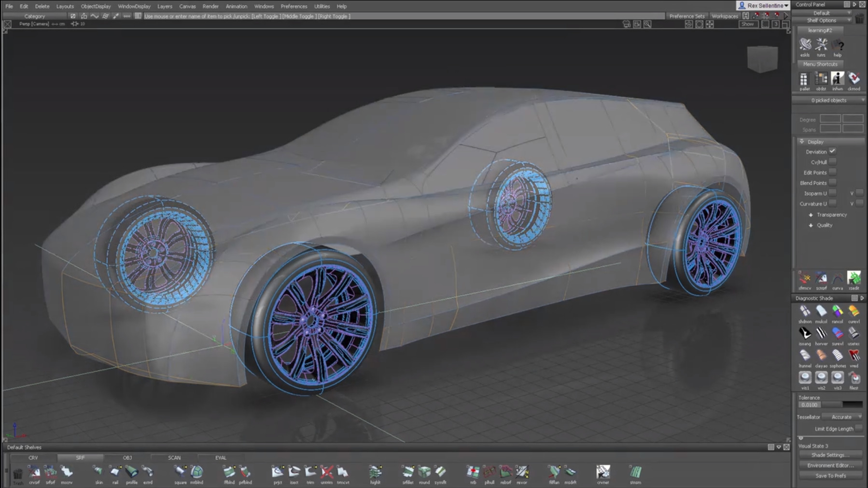
Task: Uncheck the Deviation checkbox
Action: 832,151
